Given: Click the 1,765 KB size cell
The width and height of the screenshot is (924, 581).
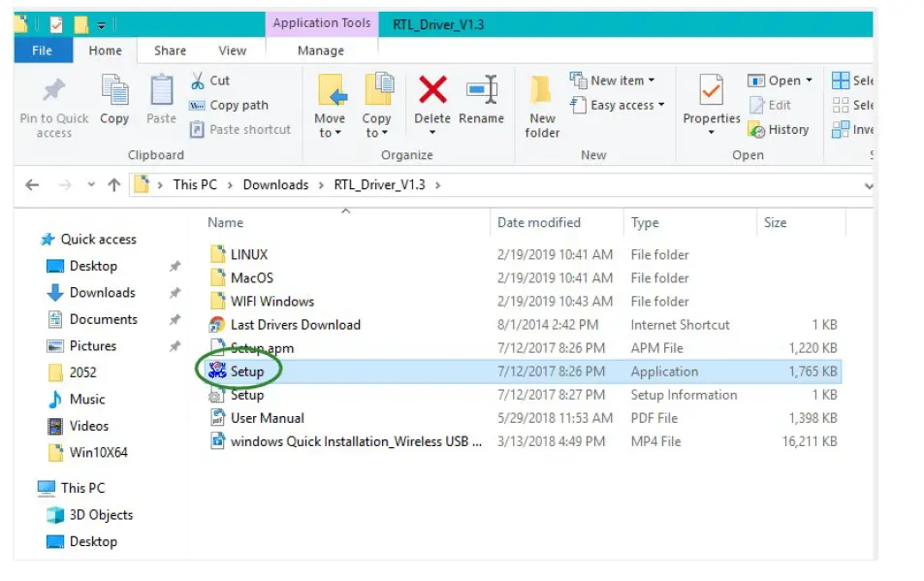Looking at the screenshot, I should click(x=812, y=371).
